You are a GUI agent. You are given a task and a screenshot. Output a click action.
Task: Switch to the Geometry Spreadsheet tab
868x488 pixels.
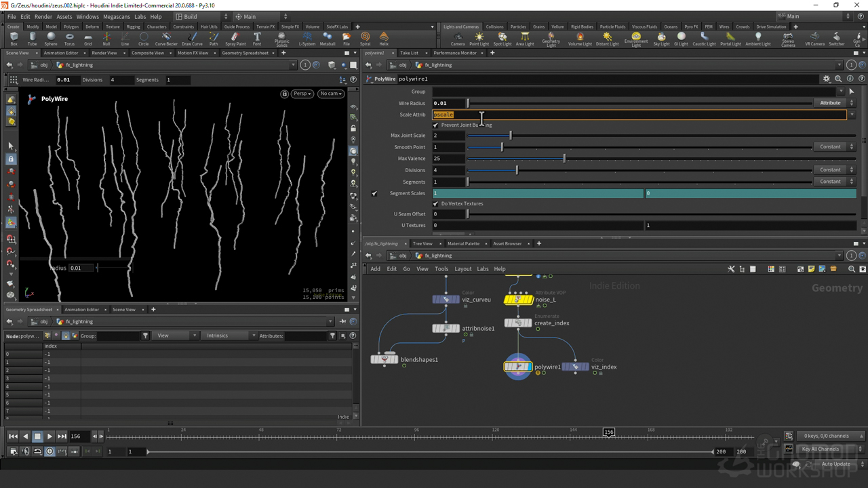pos(245,53)
